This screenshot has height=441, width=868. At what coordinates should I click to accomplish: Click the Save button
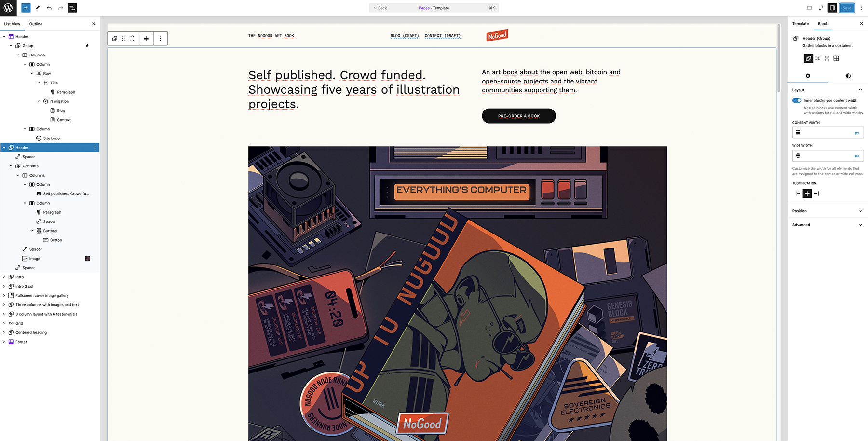click(847, 8)
